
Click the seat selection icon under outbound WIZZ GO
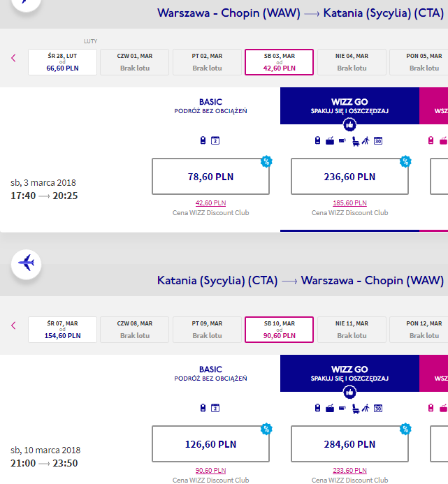tap(355, 141)
